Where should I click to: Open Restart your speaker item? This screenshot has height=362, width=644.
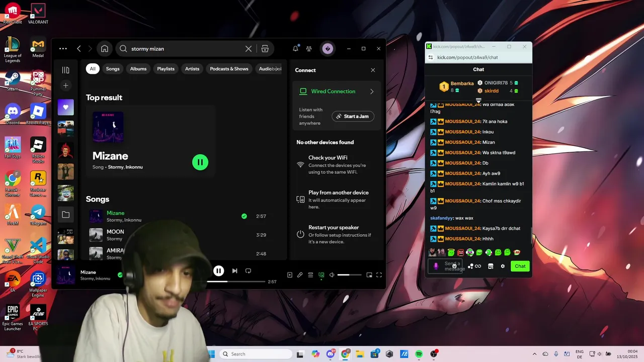point(336,234)
